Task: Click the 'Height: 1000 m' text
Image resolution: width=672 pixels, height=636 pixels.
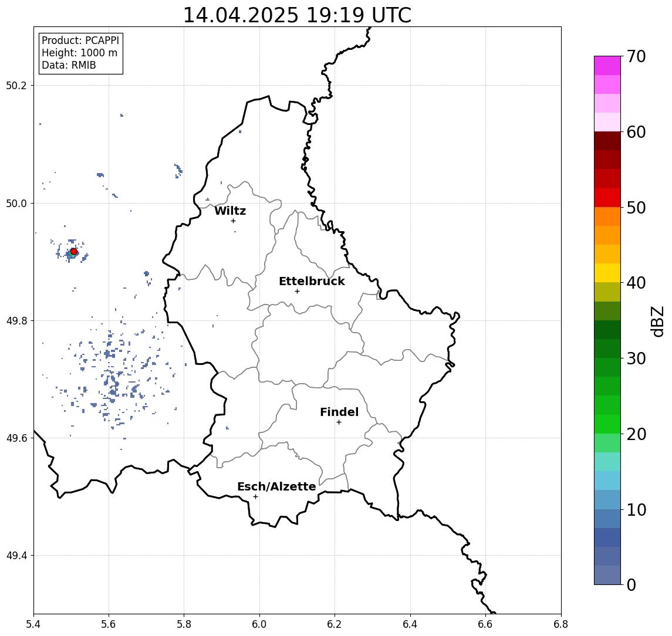Action: click(x=79, y=53)
